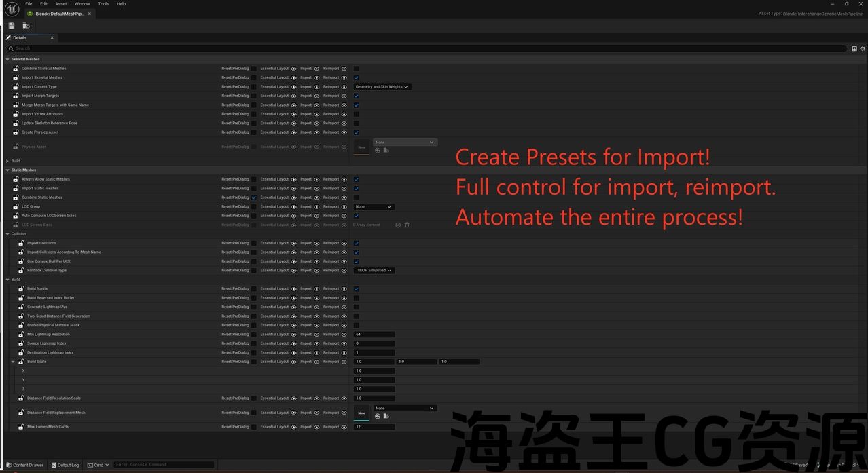Click lock icon beside Build Nanite
The width and height of the screenshot is (868, 473).
point(21,289)
